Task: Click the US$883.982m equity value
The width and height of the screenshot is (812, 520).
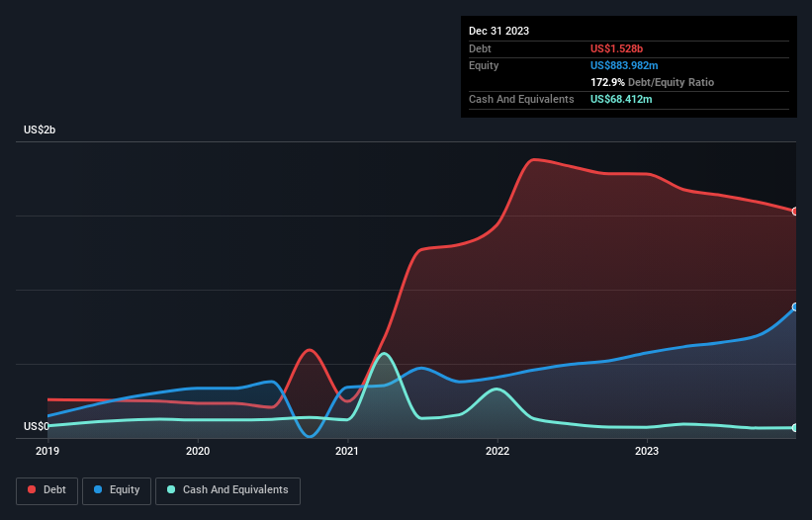Action: [x=624, y=65]
